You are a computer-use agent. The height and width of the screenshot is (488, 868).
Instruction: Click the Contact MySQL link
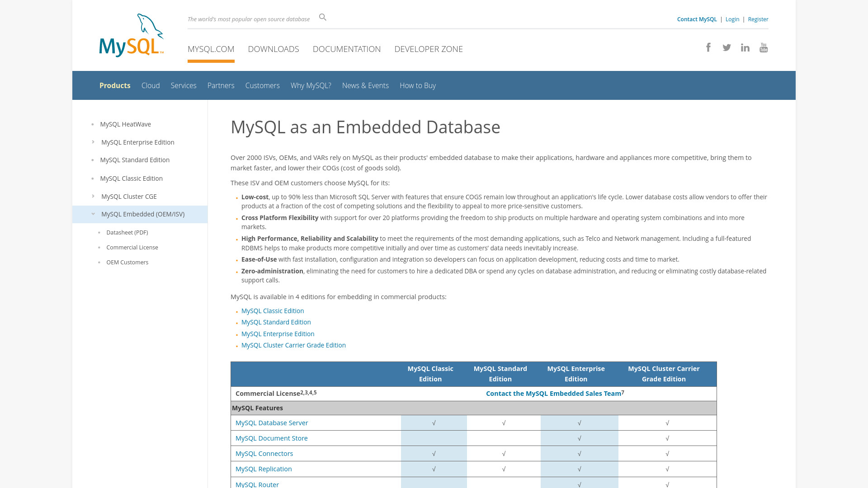coord(697,19)
